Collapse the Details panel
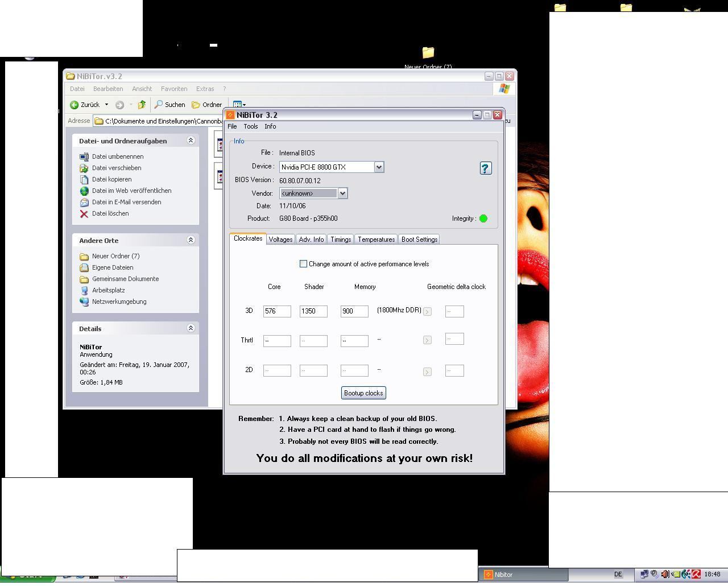This screenshot has width=728, height=586. pyautogui.click(x=191, y=328)
